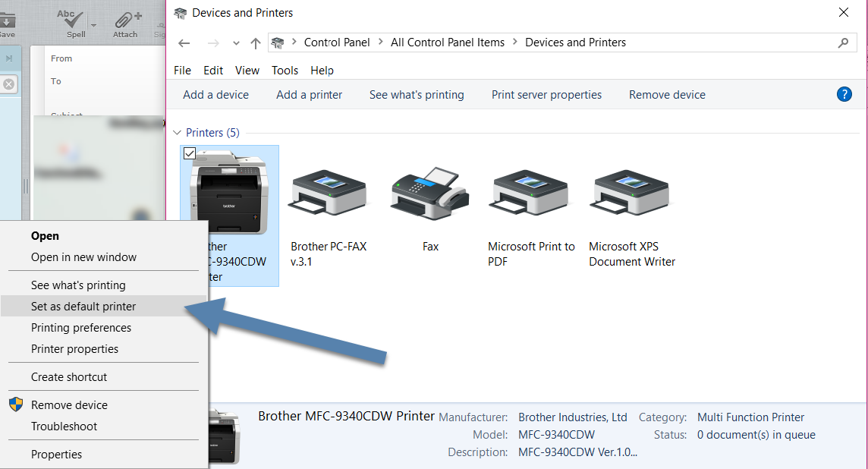The width and height of the screenshot is (868, 469).
Task: Open the Spell button dropdown arrow
Action: pyautogui.click(x=93, y=26)
